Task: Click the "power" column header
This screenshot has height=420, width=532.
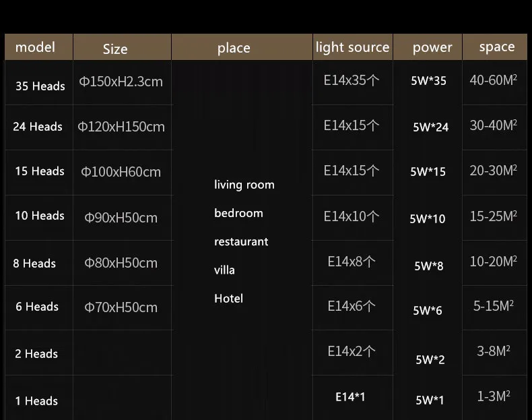Action: [432, 47]
